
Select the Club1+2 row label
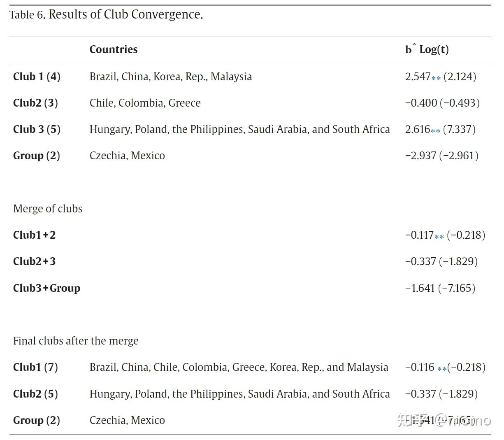[34, 235]
